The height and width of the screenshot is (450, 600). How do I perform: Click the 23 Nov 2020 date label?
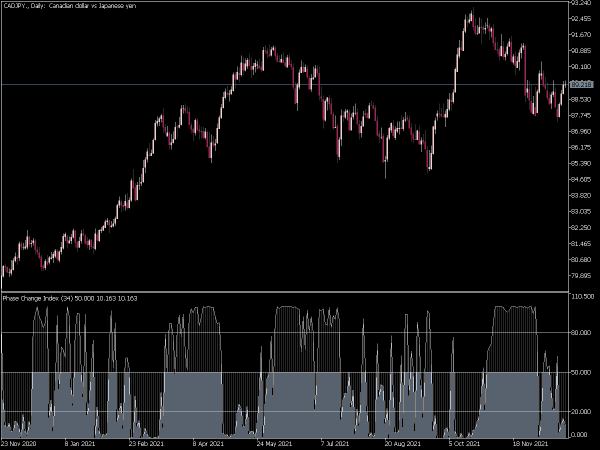point(19,443)
